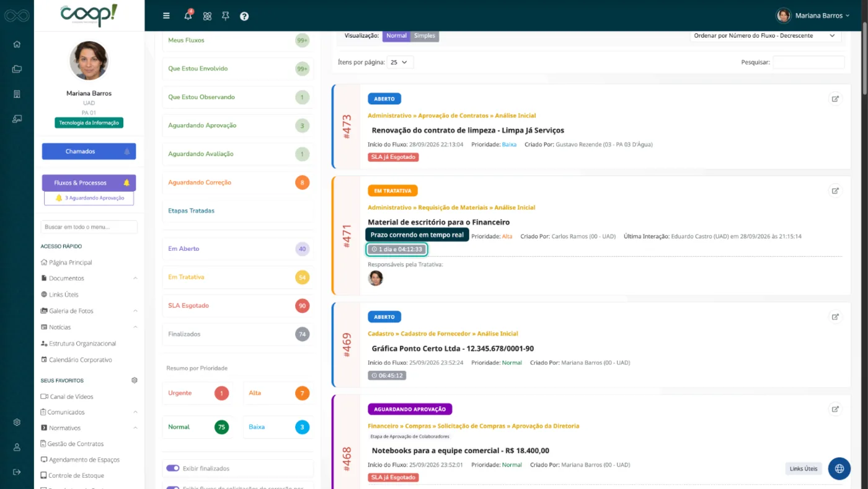Open the user profile icon in the dark sidebar
This screenshot has width=868, height=489.
[17, 447]
